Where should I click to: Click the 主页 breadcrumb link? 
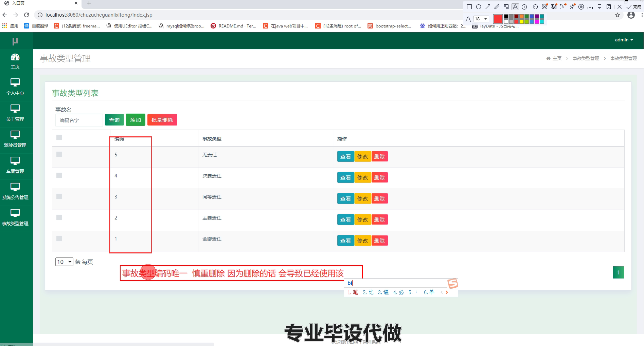pyautogui.click(x=554, y=58)
